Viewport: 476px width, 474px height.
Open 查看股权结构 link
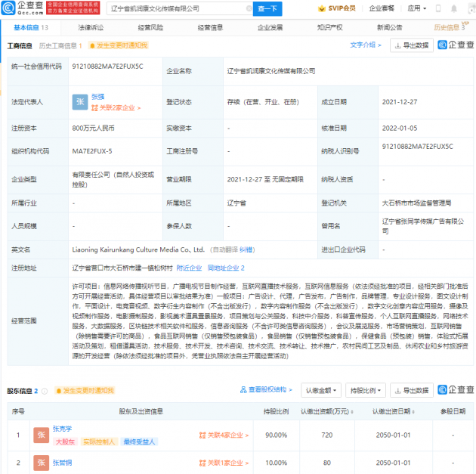266,390
